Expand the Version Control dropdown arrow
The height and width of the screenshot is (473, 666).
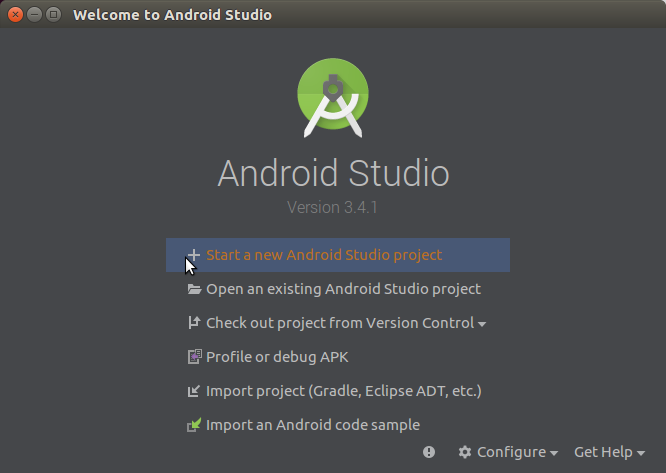pos(482,324)
